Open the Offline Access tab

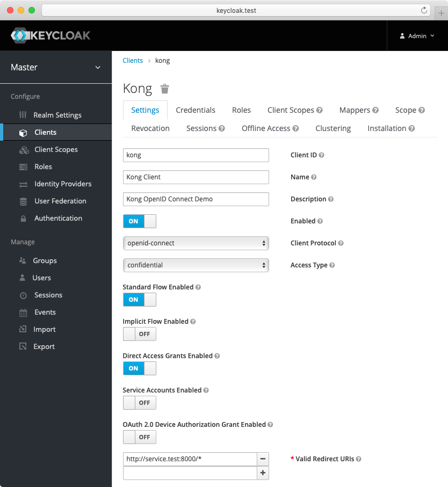click(x=270, y=128)
